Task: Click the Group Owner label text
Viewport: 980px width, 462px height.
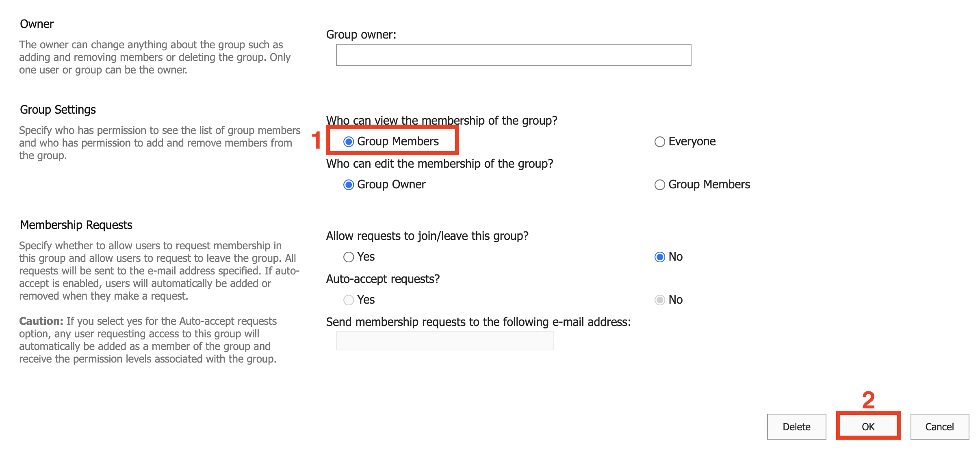Action: coord(391,184)
